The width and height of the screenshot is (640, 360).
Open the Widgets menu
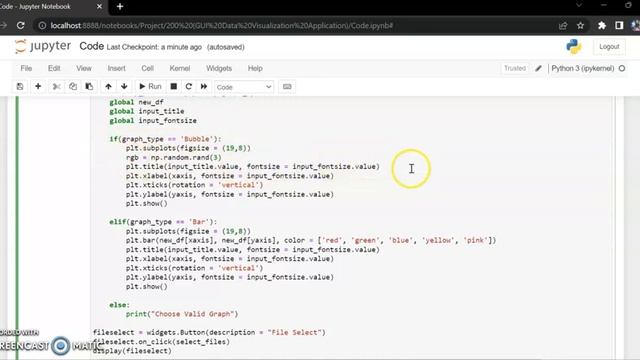(219, 68)
